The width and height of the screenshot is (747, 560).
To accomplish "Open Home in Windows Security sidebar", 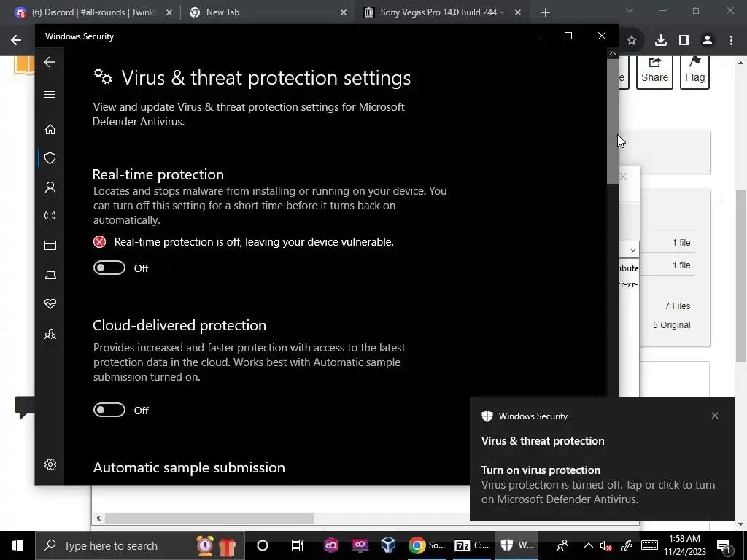I will (50, 130).
